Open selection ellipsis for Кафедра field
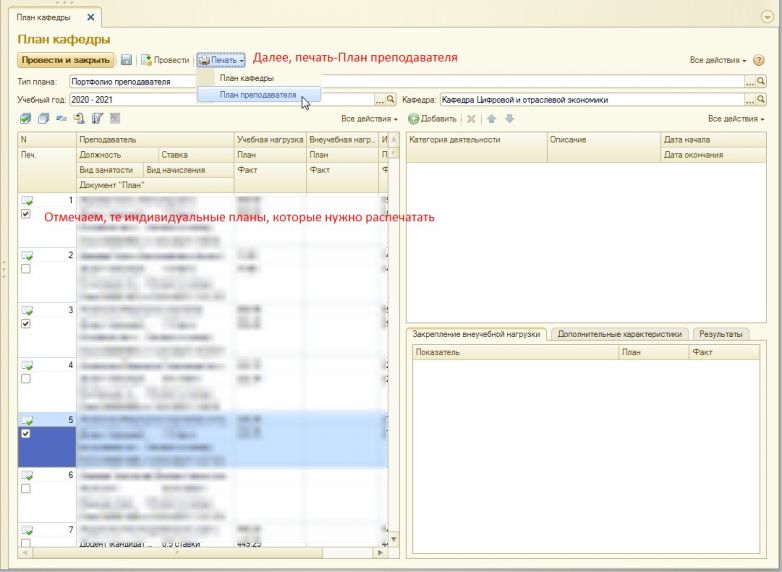Viewport: 782px width, 572px height. click(x=750, y=100)
